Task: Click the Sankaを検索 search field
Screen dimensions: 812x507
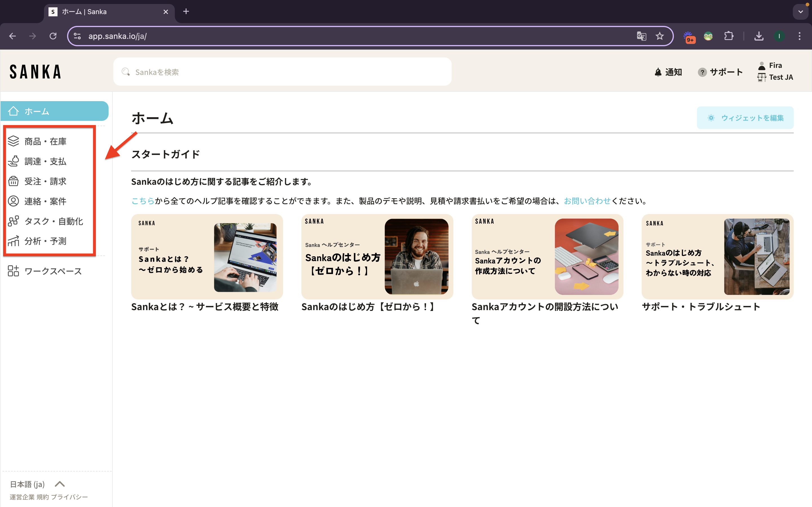Action: click(282, 72)
